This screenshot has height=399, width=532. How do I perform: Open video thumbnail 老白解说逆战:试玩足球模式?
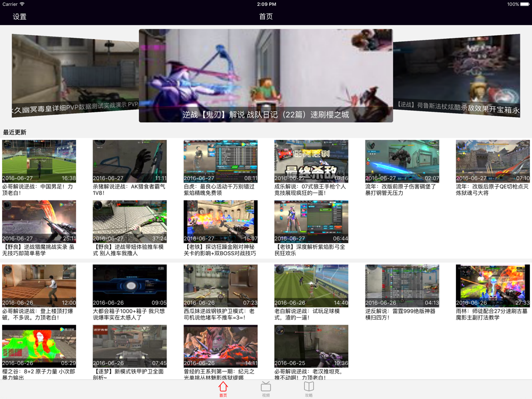point(311,286)
